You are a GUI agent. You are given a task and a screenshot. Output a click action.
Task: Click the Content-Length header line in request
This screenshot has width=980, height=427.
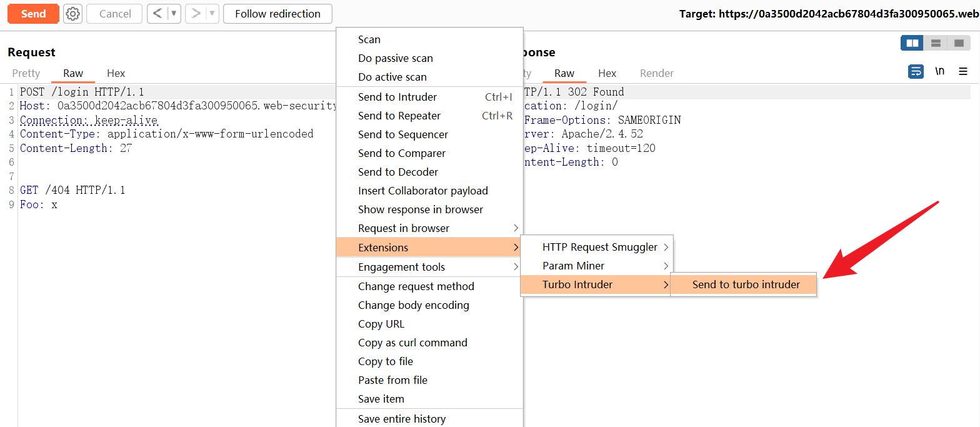tap(76, 148)
